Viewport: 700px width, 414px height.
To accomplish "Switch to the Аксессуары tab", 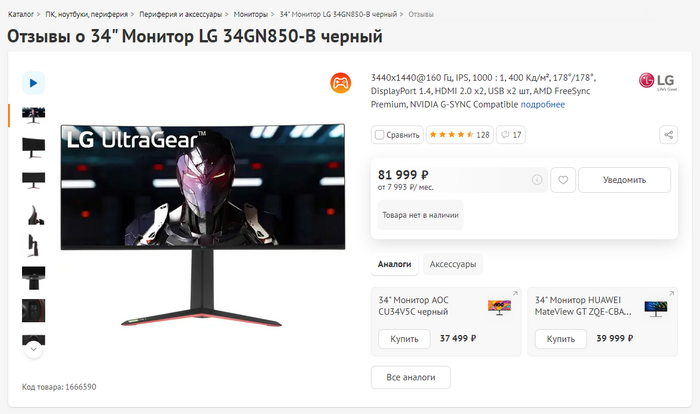I will coord(453,264).
